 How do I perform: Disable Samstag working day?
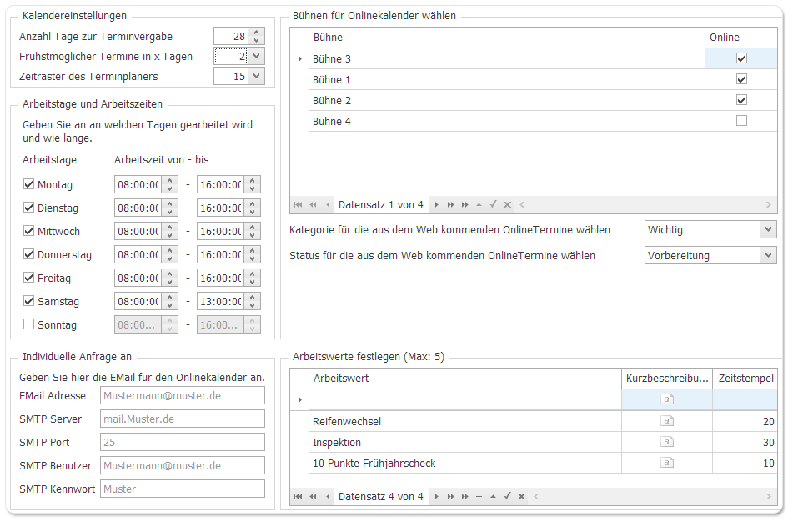[x=29, y=300]
